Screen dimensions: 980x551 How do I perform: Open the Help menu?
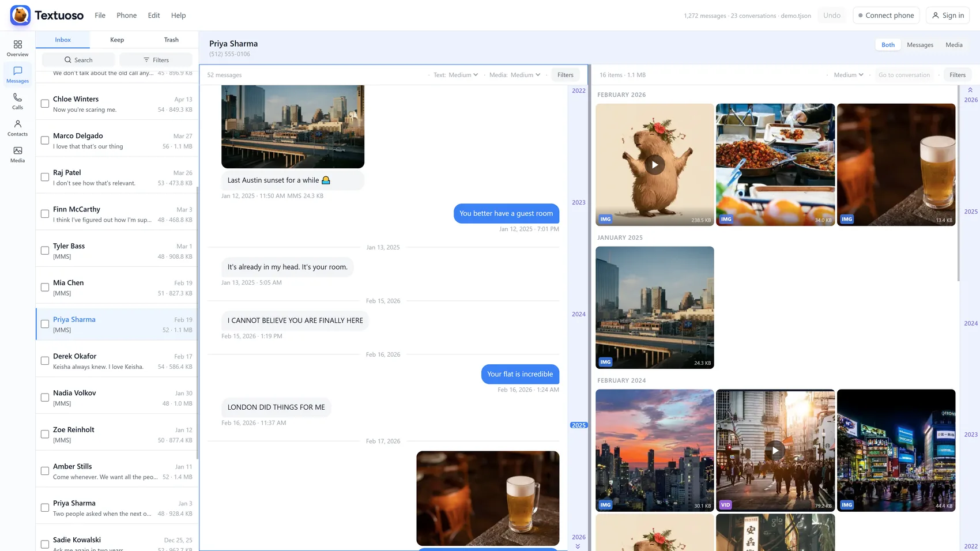[178, 16]
